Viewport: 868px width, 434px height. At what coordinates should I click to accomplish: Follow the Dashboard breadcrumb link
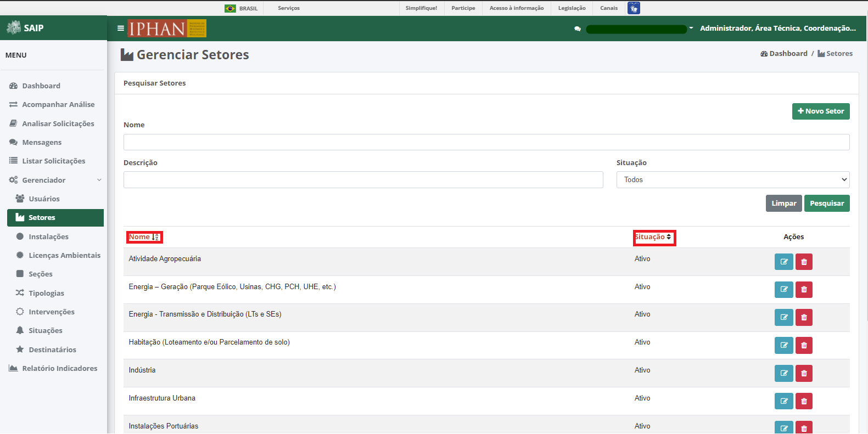783,54
